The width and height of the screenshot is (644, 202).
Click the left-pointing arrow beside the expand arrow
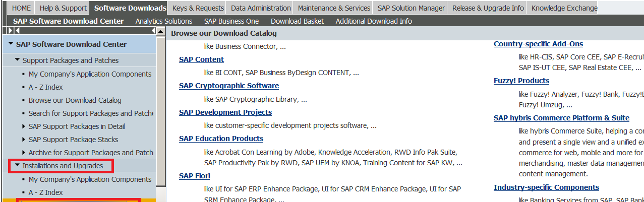point(18,31)
